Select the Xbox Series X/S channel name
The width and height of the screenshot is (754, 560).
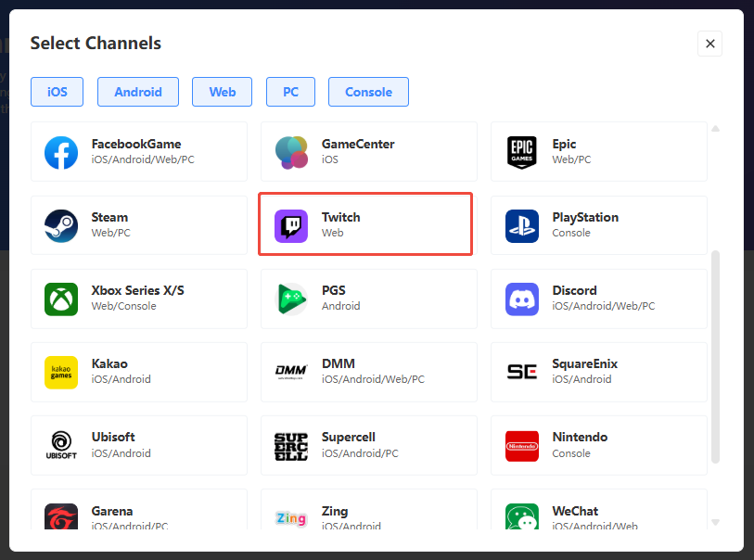(137, 290)
